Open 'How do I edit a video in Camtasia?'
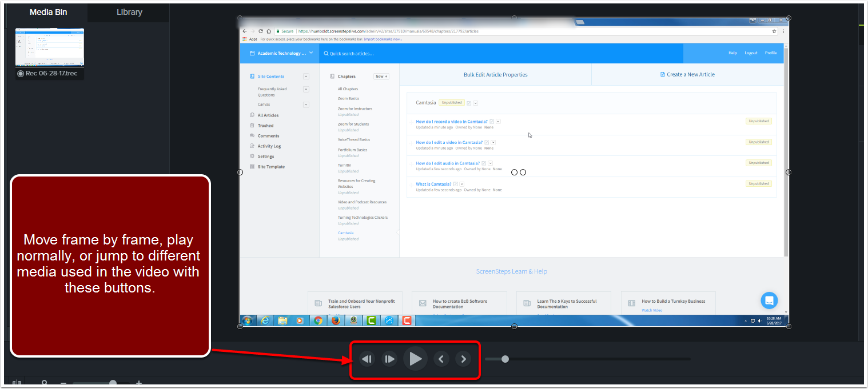 coord(449,142)
